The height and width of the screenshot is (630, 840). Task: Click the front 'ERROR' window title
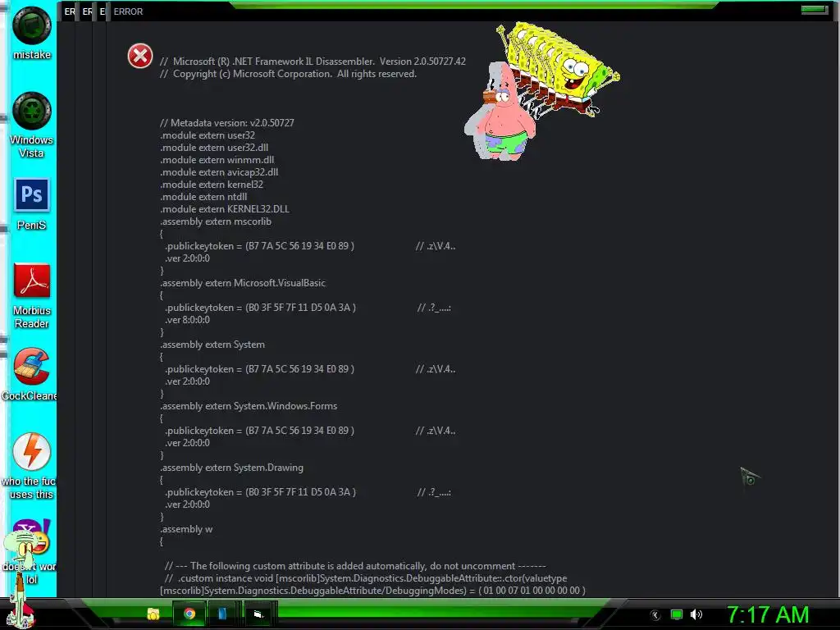(128, 11)
